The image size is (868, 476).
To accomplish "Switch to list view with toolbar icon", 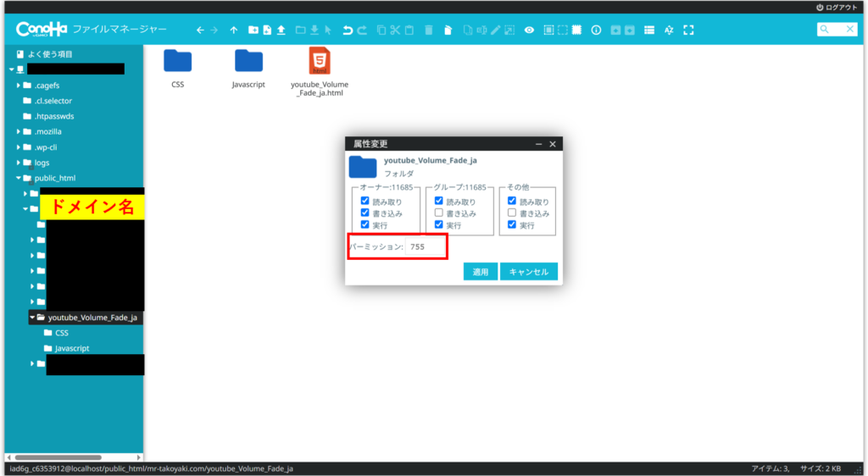I will click(x=649, y=30).
